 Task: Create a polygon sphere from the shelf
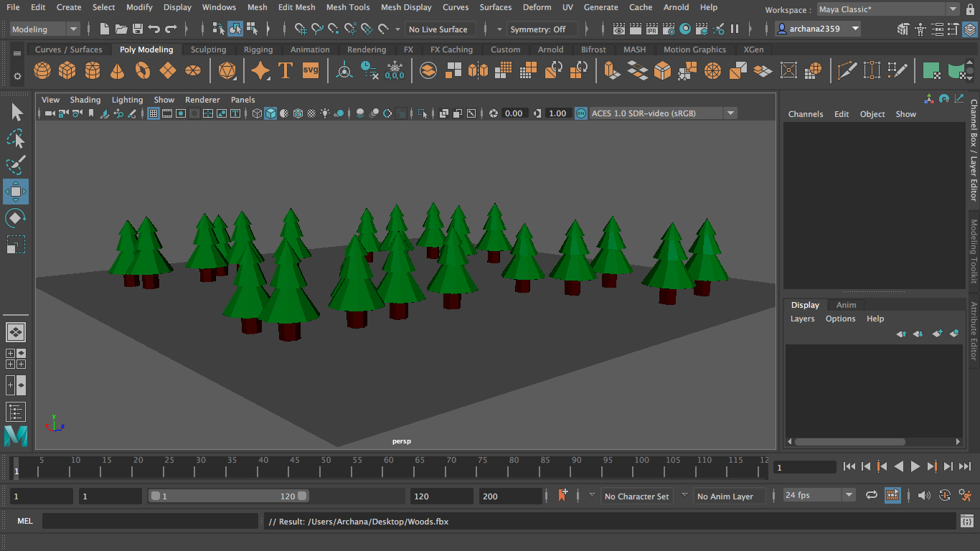pos(42,70)
